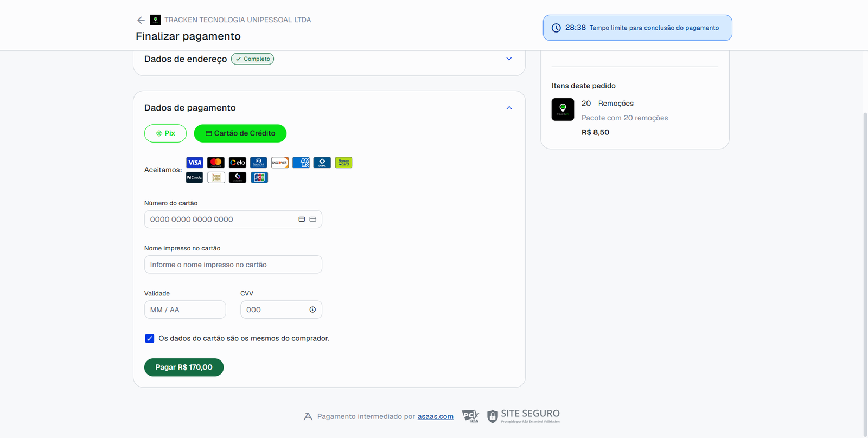868x438 pixels.
Task: Click the 28:38 countdown timer
Action: click(x=576, y=28)
